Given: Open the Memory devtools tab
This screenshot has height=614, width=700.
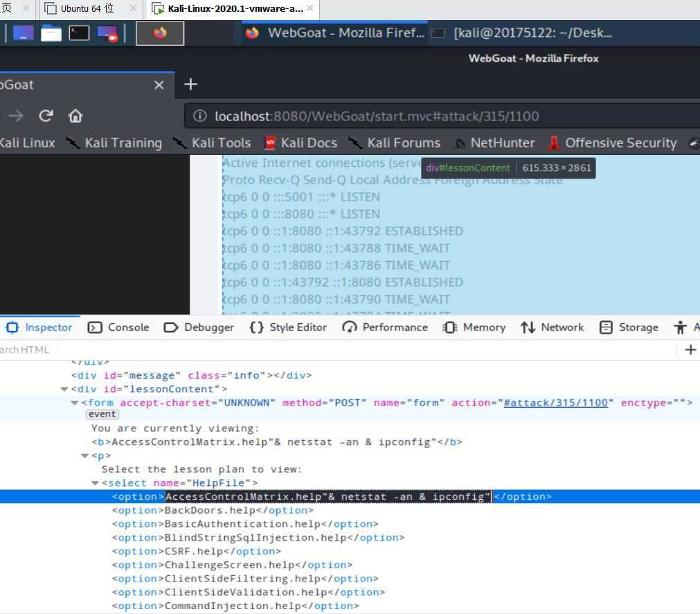Looking at the screenshot, I should tap(474, 327).
